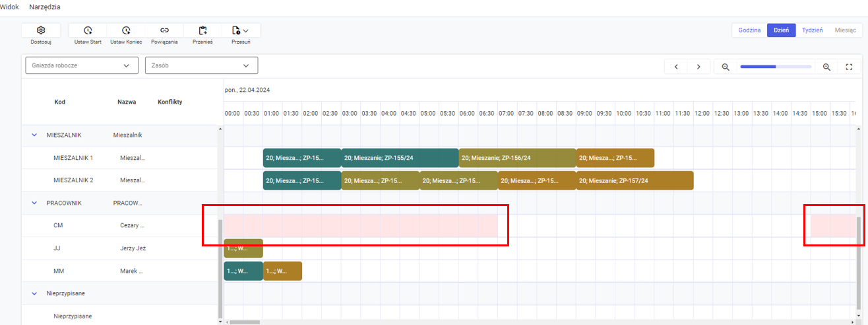Open the Narzędzia menu
This screenshot has width=868, height=325.
click(x=45, y=7)
